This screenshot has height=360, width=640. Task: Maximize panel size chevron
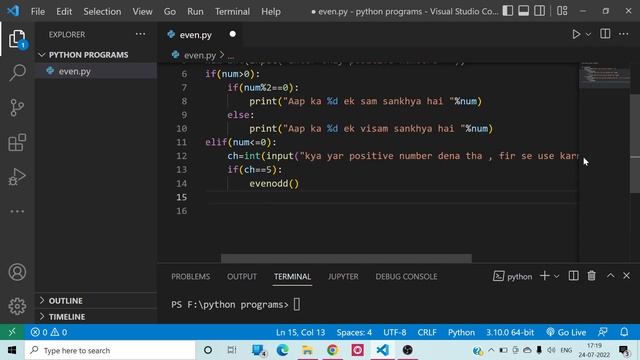pyautogui.click(x=610, y=276)
